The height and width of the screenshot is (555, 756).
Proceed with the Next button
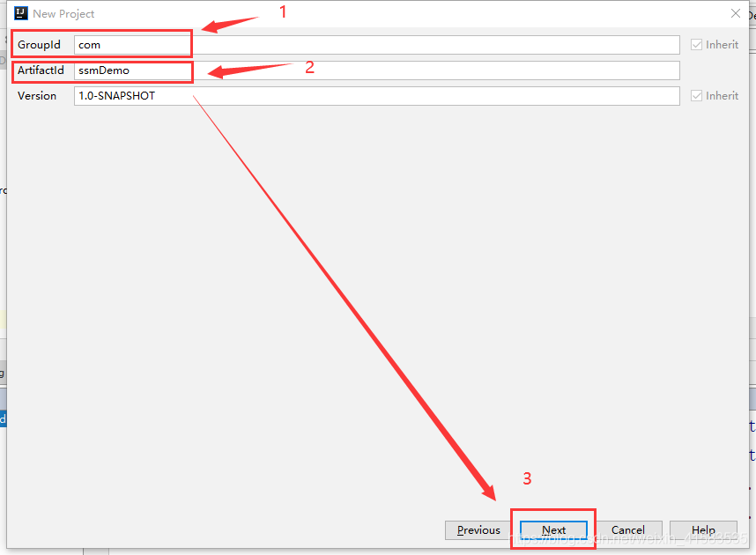(x=553, y=530)
